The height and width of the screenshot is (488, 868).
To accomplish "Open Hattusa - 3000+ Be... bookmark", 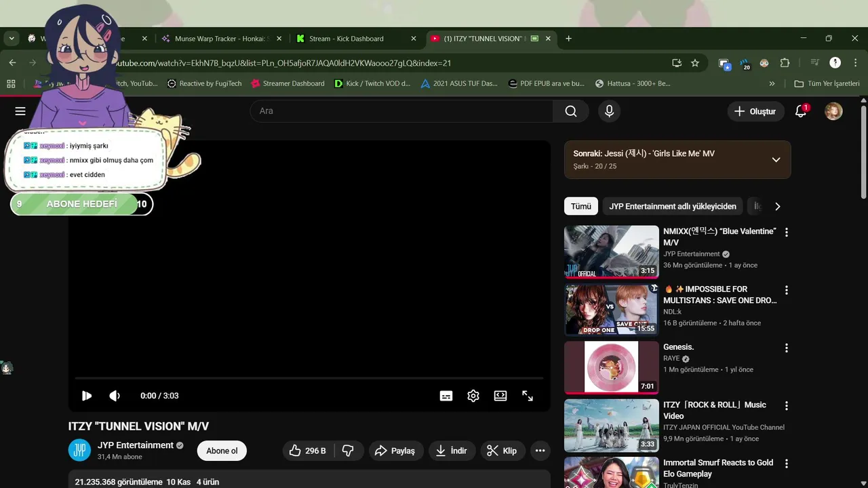I will [x=633, y=83].
